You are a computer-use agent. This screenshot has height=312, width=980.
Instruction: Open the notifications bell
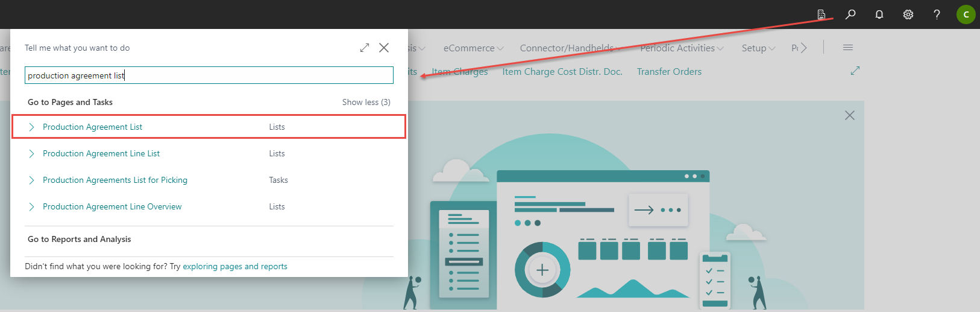(879, 14)
